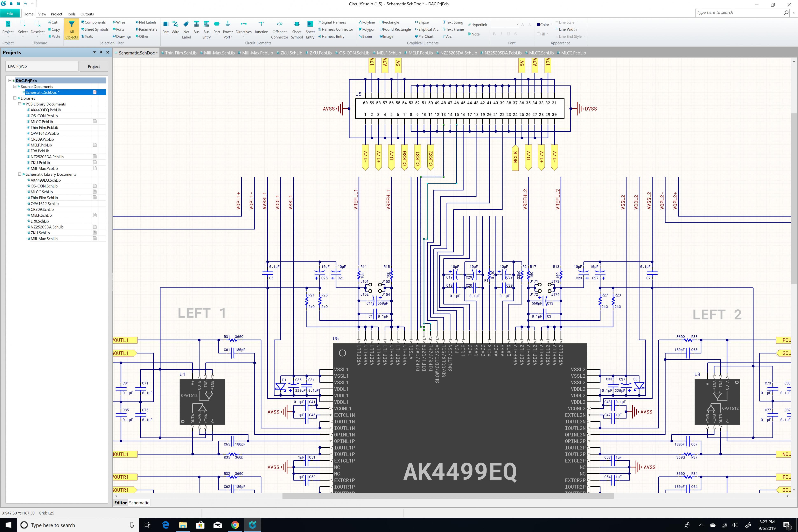The height and width of the screenshot is (532, 798).
Task: Switch to ZKU.PcbLib document tab
Action: (x=318, y=53)
